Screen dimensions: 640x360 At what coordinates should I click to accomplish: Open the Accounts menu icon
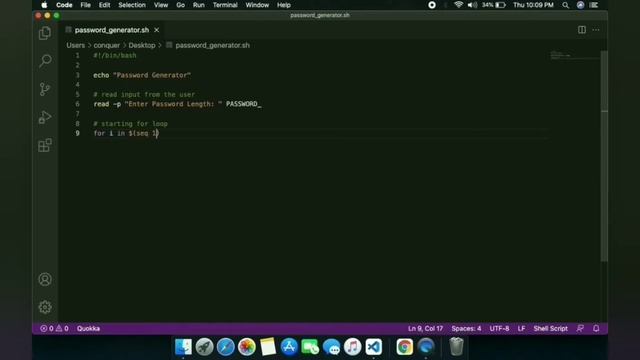tap(45, 279)
